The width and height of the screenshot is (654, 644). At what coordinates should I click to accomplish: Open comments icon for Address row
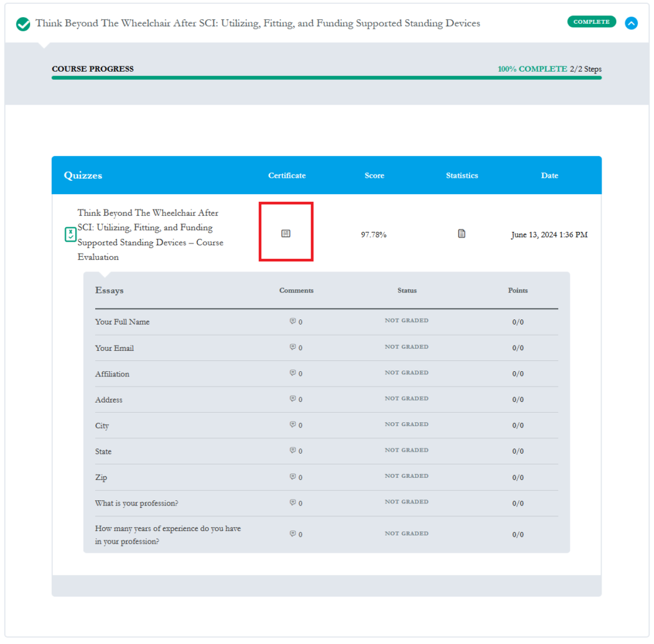pos(293,399)
